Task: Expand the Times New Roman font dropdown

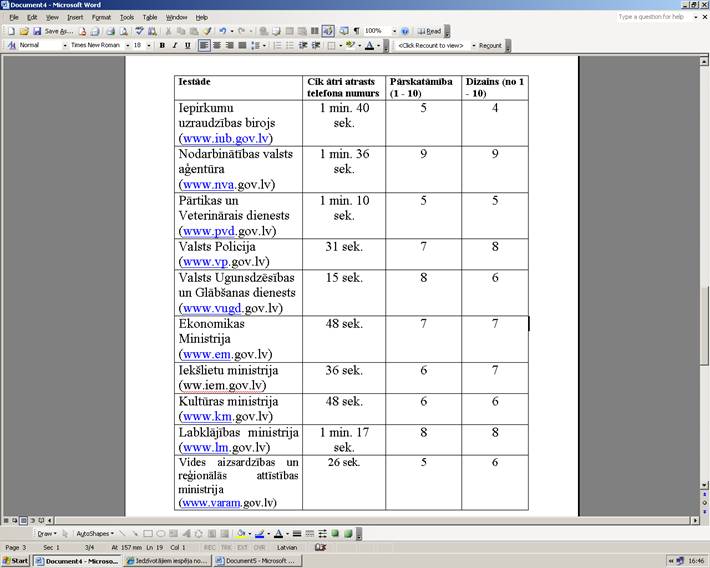Action: point(126,45)
